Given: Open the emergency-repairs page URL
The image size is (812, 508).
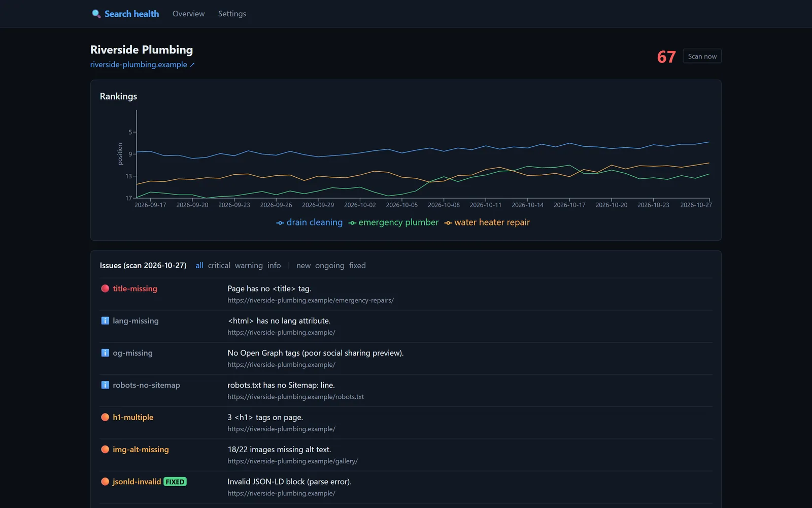Looking at the screenshot, I should (311, 300).
